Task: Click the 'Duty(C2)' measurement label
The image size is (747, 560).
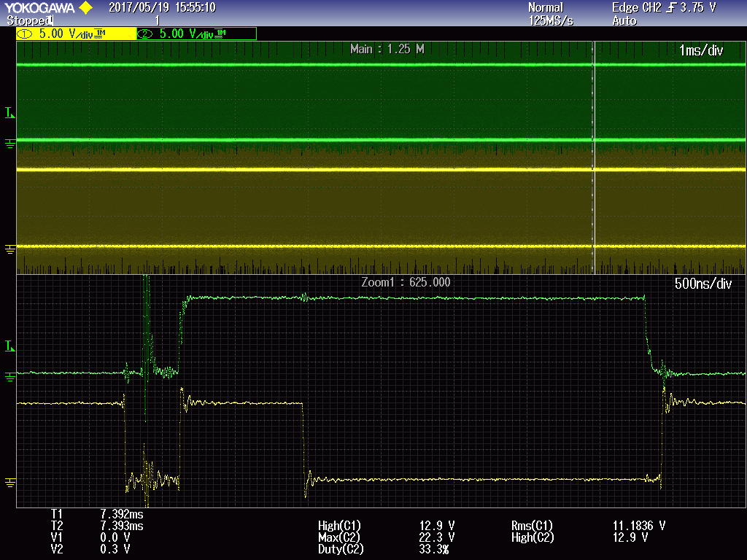Action: [341, 550]
